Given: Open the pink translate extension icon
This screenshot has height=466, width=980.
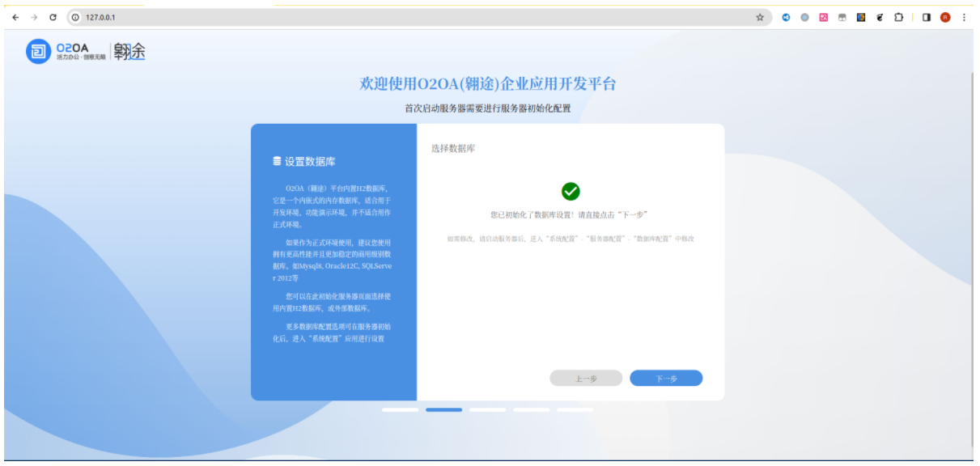Looking at the screenshot, I should coord(823,17).
